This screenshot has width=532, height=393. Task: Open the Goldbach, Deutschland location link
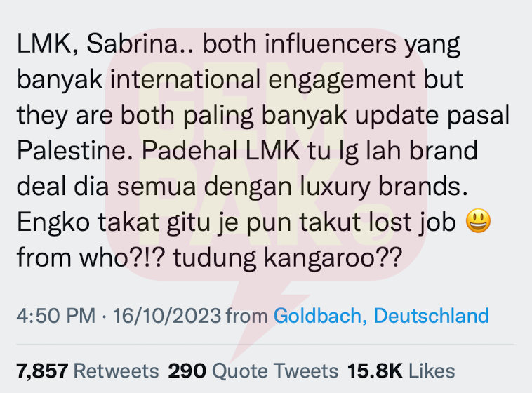click(x=381, y=316)
